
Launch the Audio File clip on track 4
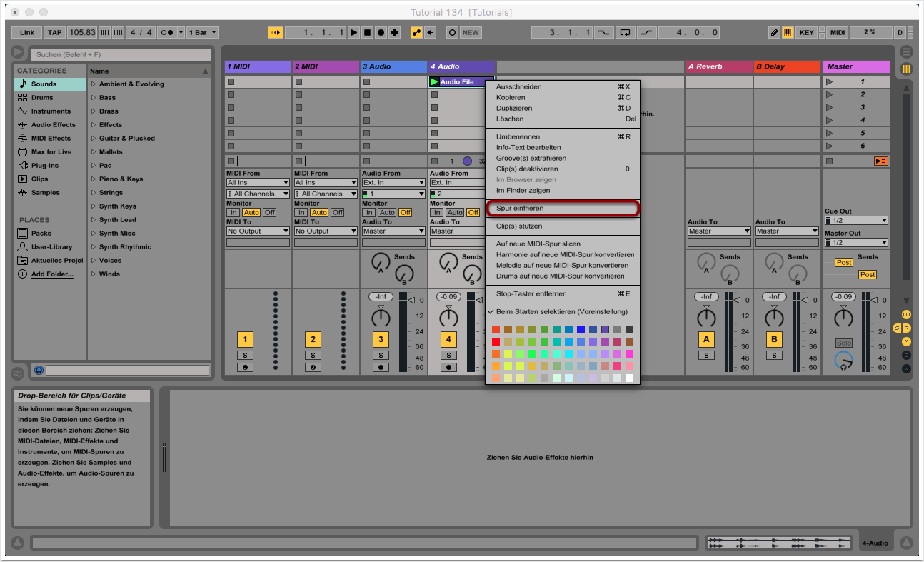tap(435, 82)
